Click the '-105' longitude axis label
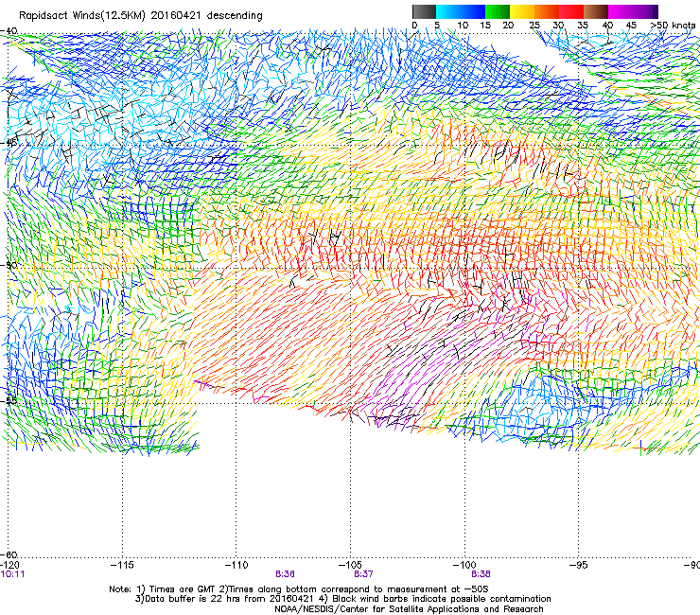700x615 pixels. tap(350, 565)
